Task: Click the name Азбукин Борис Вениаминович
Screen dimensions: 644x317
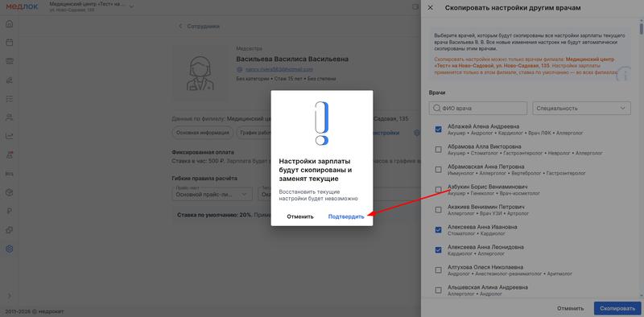Action: [488, 187]
